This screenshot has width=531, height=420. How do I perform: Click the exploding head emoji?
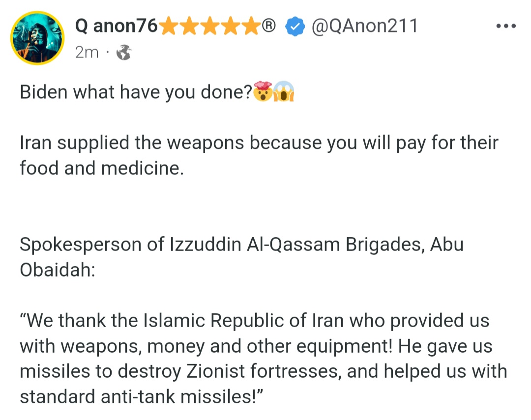(263, 91)
